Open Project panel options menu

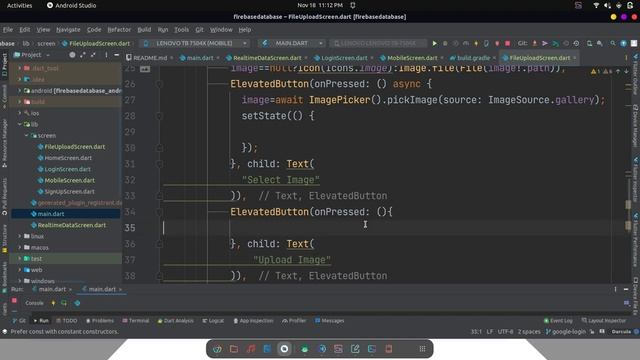[x=106, y=55]
